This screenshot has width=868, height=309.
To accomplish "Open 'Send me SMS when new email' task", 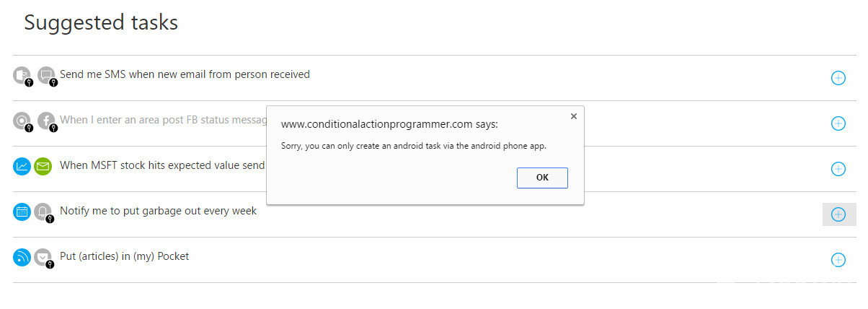I will 185,74.
